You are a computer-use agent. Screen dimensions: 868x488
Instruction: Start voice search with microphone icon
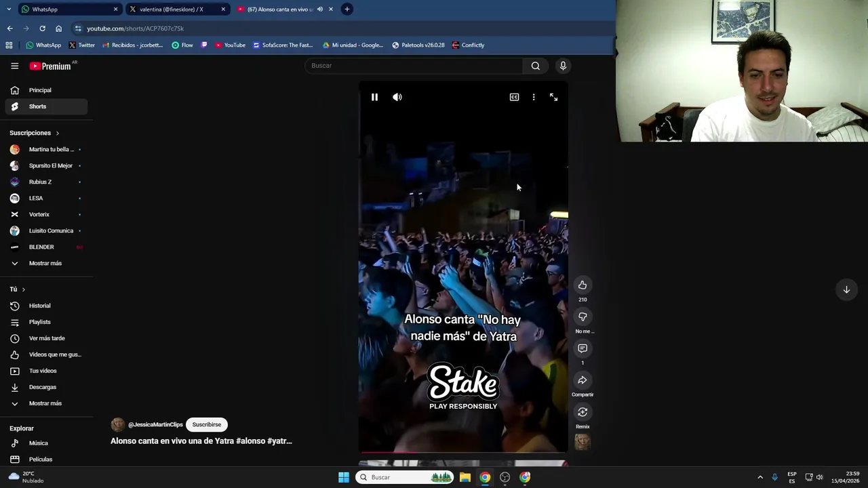(x=563, y=66)
